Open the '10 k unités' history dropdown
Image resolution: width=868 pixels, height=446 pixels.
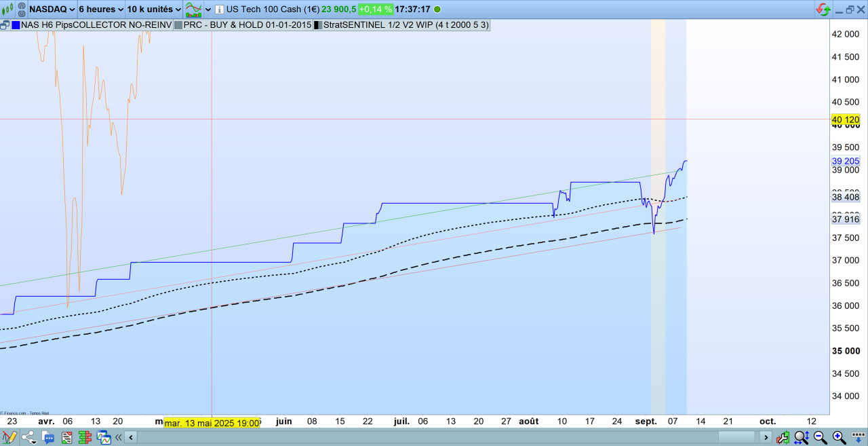point(154,10)
